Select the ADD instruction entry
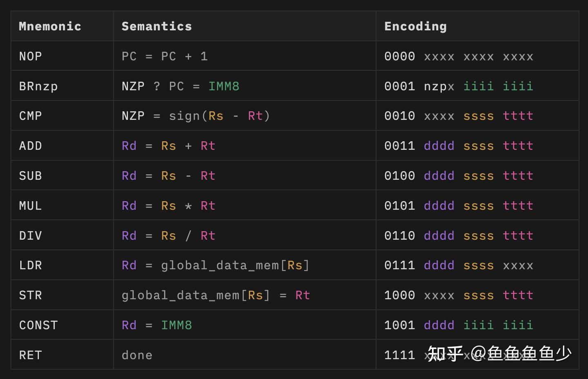 click(30, 146)
